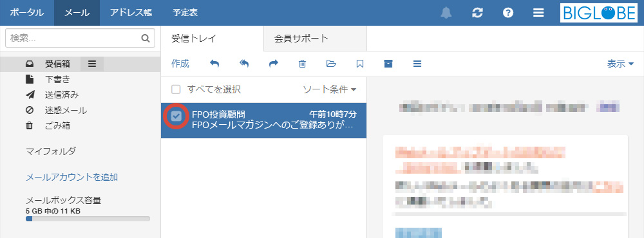Click the Reply arrow icon
This screenshot has width=644, height=238.
[x=214, y=64]
